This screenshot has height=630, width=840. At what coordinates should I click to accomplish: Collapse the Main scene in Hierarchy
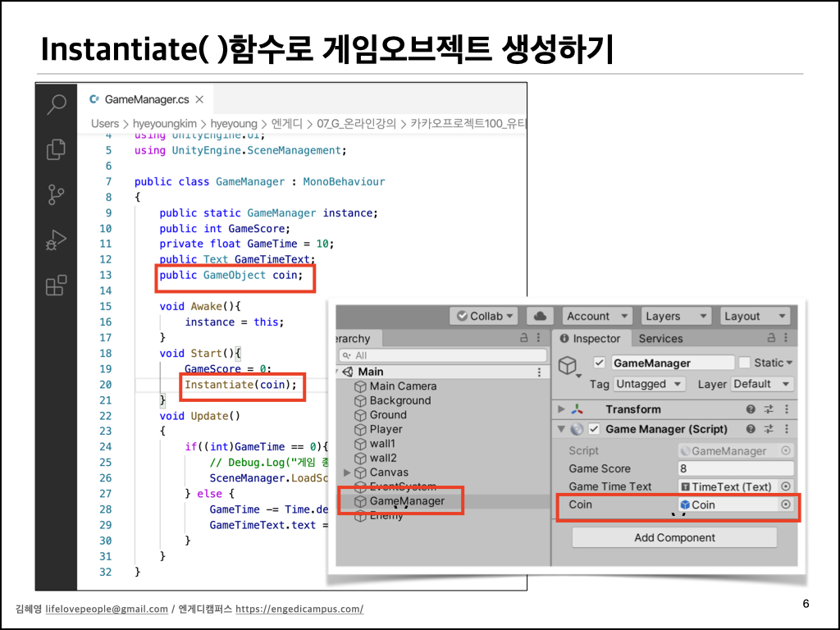[337, 372]
